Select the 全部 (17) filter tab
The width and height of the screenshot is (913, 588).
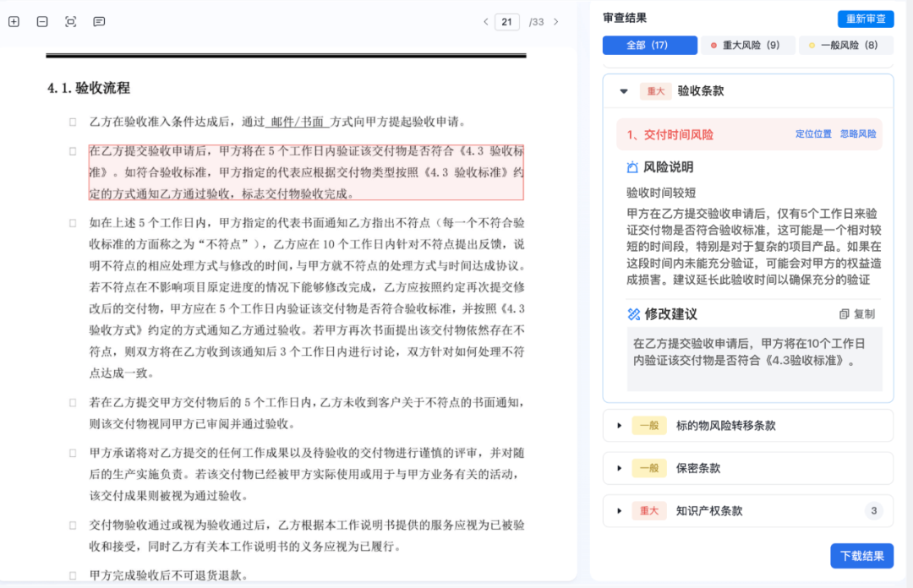click(649, 45)
